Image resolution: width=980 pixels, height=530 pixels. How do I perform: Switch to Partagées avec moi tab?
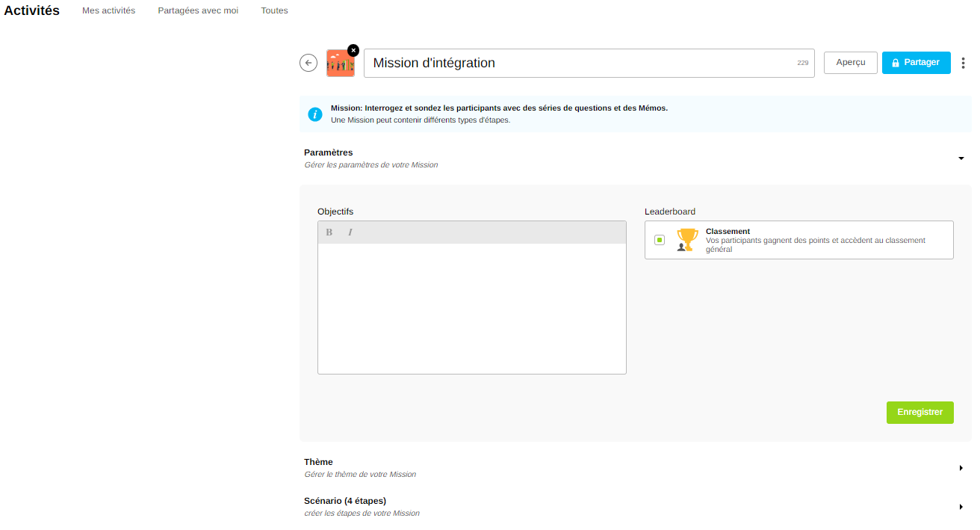198,11
